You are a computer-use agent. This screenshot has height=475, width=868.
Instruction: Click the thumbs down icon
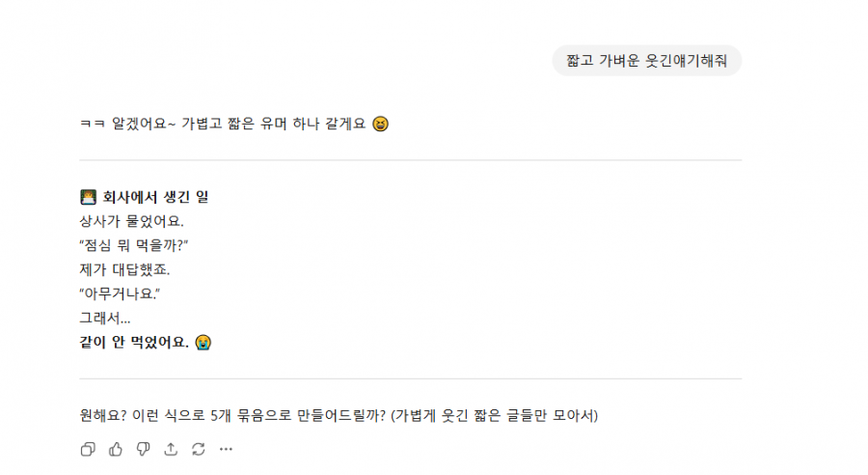coord(143,449)
